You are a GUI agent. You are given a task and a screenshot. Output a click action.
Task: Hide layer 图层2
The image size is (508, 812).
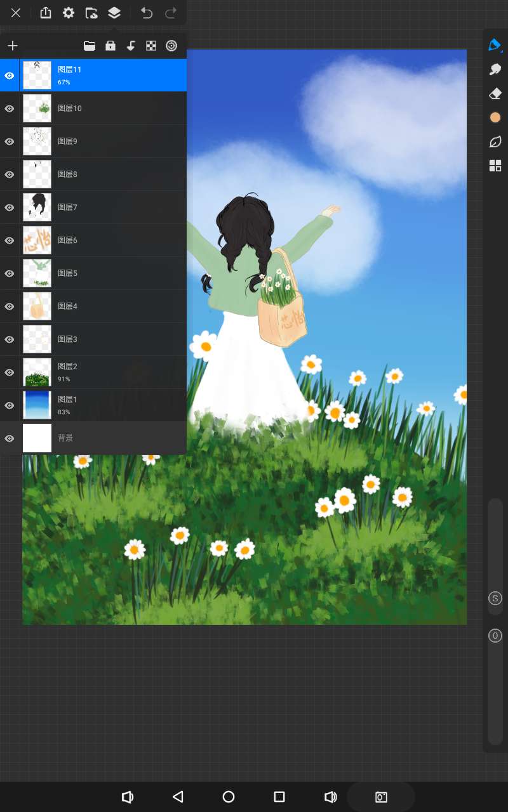coord(10,372)
